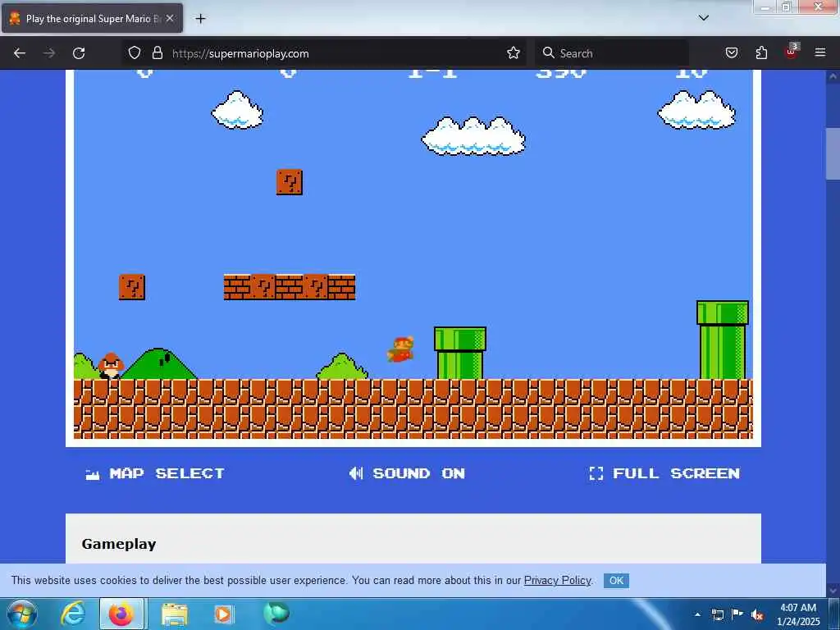This screenshot has height=630, width=840.
Task: Click the Goomba enemy in the game
Action: tap(111, 365)
